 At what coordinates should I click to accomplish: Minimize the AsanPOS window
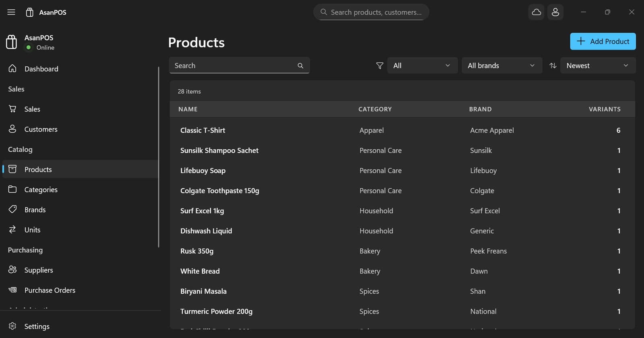click(583, 12)
